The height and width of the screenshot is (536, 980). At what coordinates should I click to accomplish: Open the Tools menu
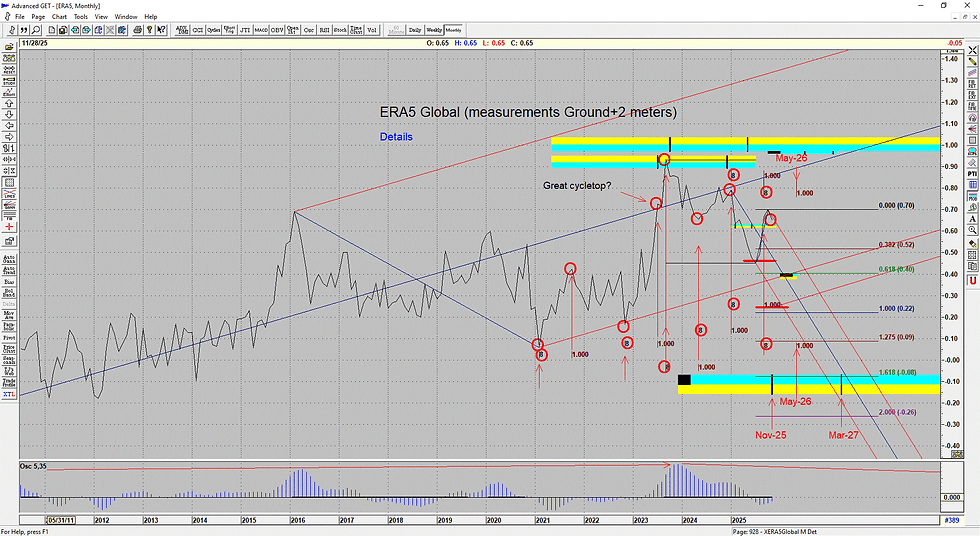point(81,17)
